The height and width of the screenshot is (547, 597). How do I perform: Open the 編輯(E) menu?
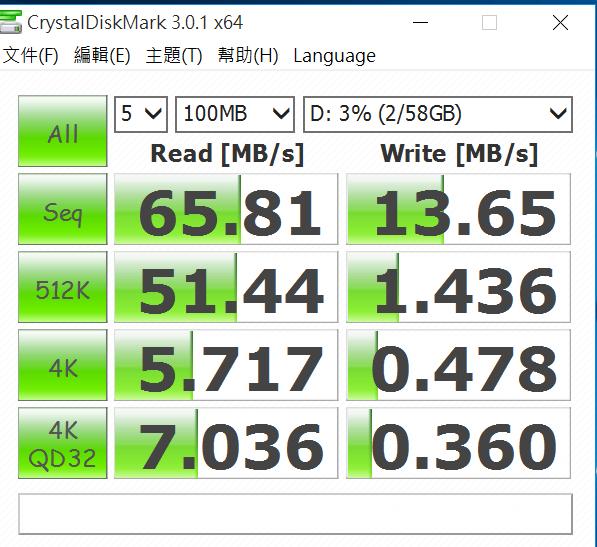point(102,56)
